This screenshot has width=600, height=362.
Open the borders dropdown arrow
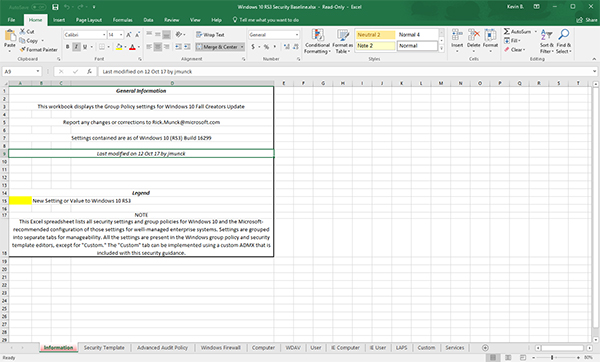pos(109,47)
